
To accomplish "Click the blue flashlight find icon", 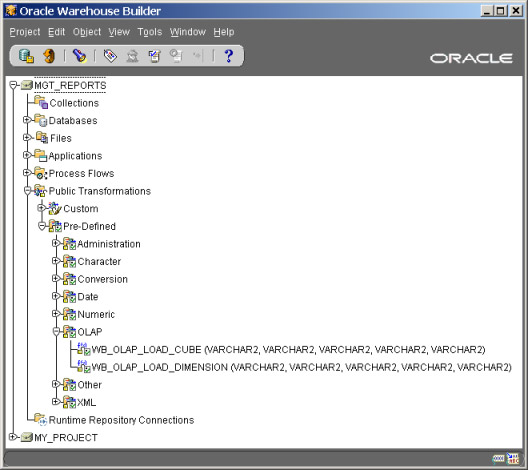I will tap(79, 56).
